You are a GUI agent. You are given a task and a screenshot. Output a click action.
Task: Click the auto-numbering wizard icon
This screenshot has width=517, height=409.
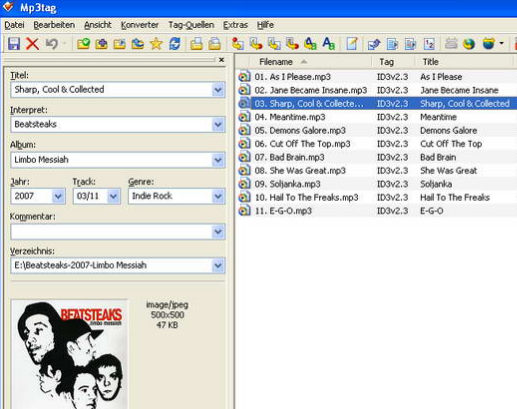[x=429, y=44]
